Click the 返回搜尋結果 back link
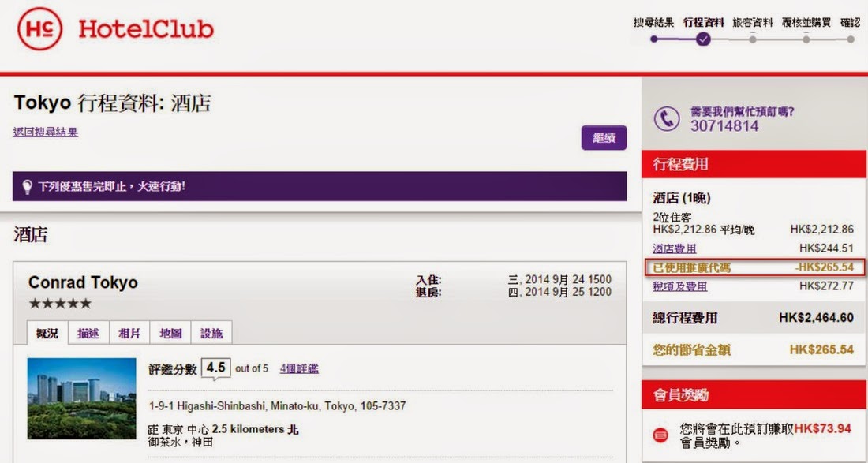 [46, 132]
